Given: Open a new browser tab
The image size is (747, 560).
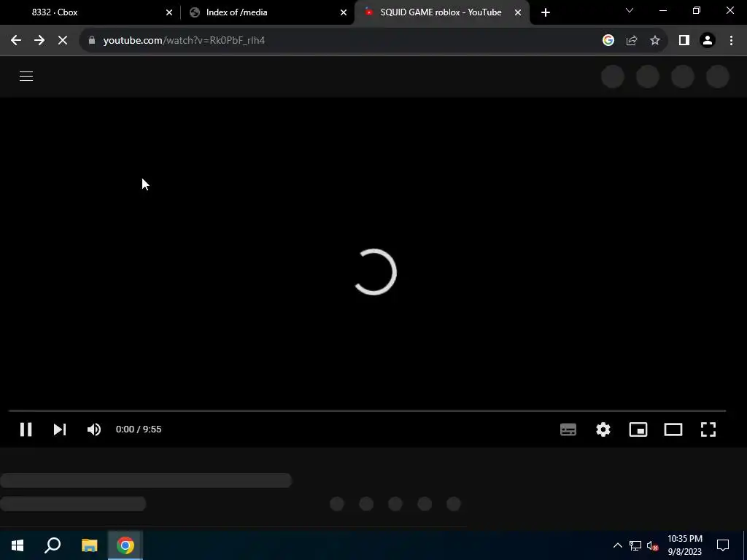Looking at the screenshot, I should [546, 12].
